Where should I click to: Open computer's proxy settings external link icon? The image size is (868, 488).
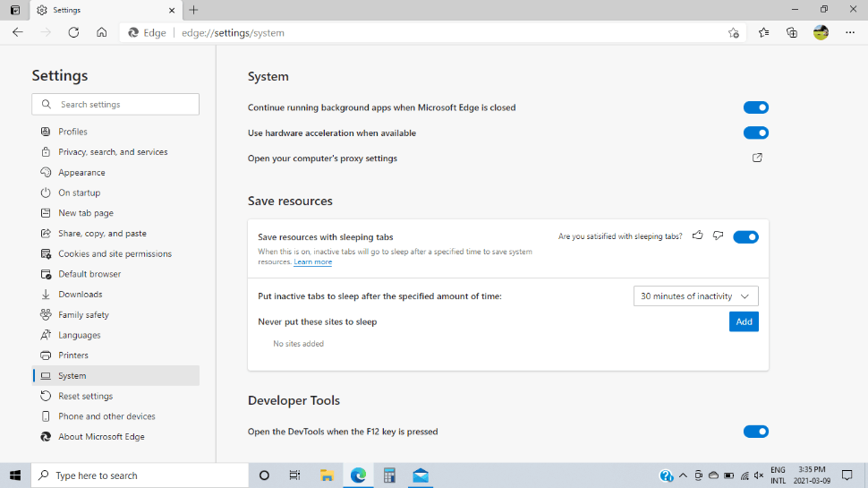click(757, 158)
